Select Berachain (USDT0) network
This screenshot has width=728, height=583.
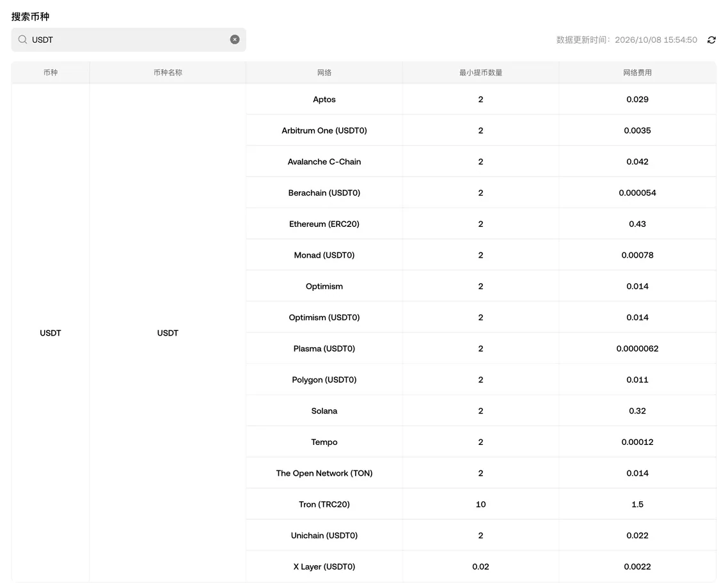pos(324,192)
